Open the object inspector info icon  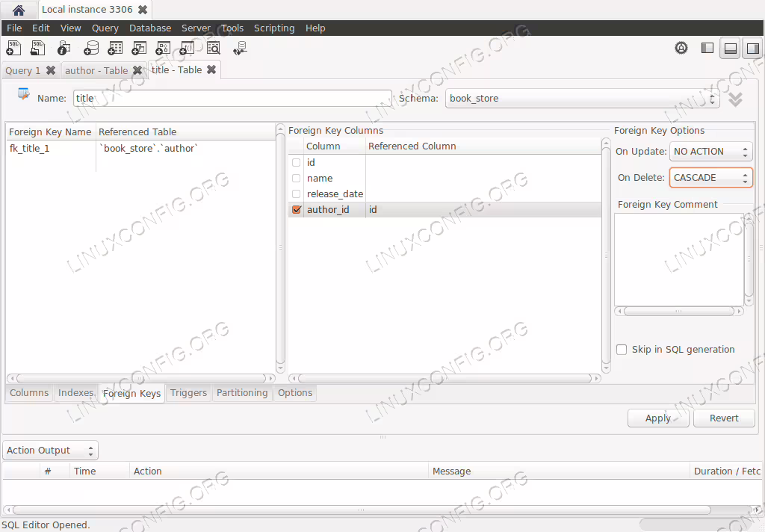[x=64, y=48]
